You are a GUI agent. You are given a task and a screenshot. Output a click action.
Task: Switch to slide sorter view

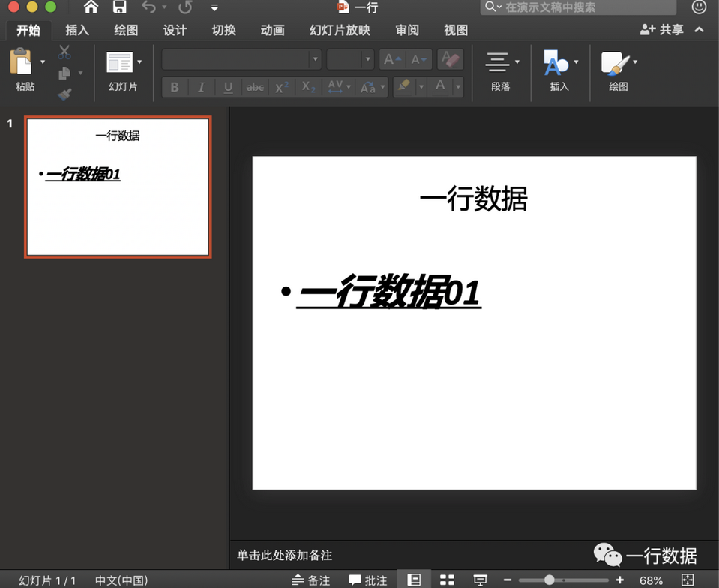[x=447, y=580]
